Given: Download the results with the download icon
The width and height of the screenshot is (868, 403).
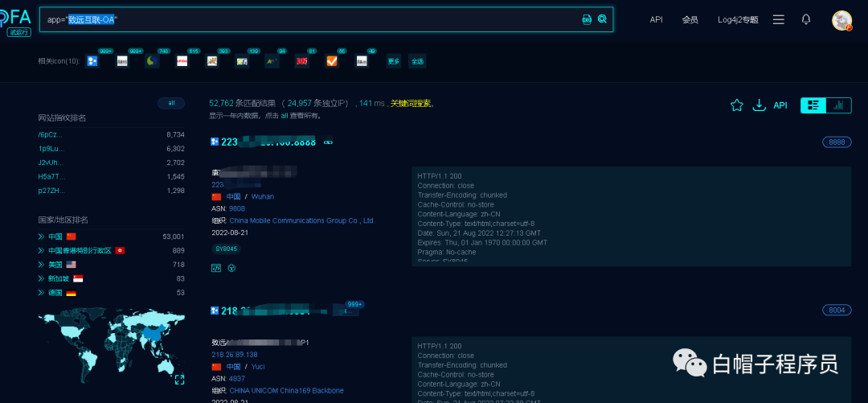Looking at the screenshot, I should 759,105.
